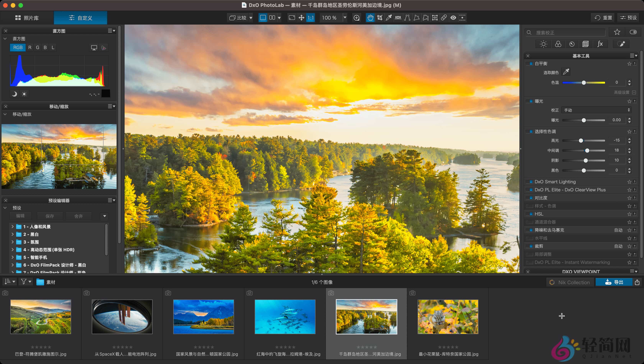Open the fx effects palette icon

600,44
